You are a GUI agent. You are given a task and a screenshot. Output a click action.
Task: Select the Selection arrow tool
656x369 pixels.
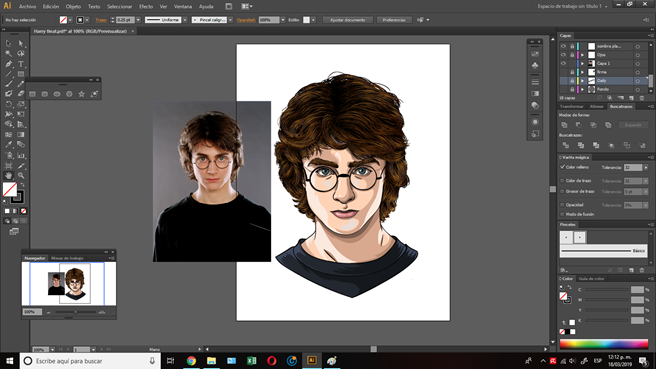click(8, 43)
